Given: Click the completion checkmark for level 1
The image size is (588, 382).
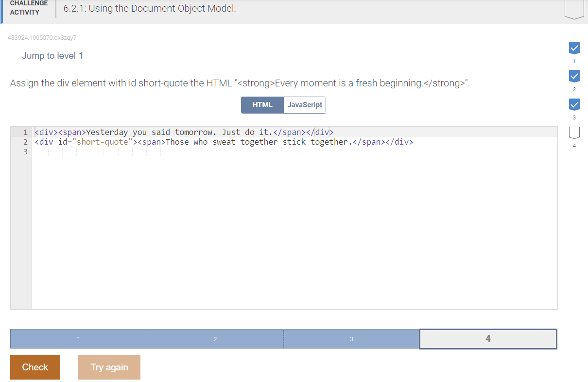Looking at the screenshot, I should tap(574, 48).
